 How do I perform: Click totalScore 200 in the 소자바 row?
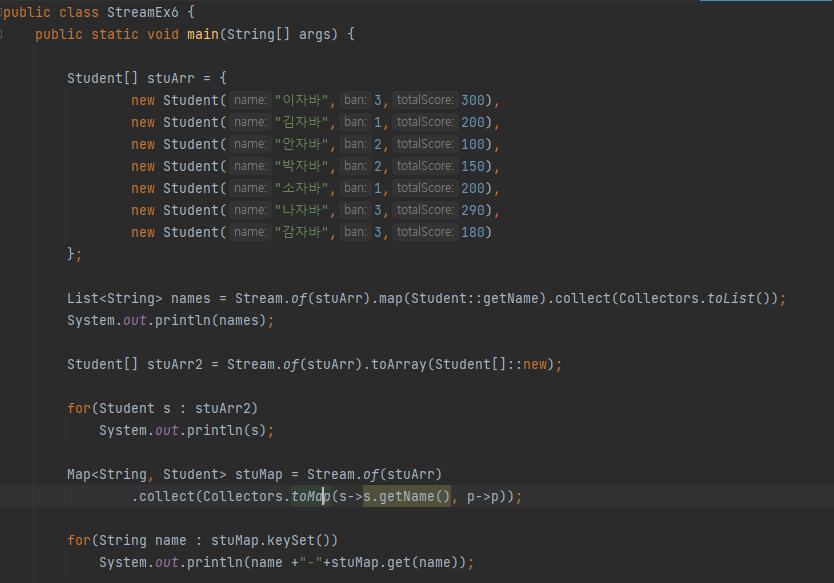click(x=473, y=188)
